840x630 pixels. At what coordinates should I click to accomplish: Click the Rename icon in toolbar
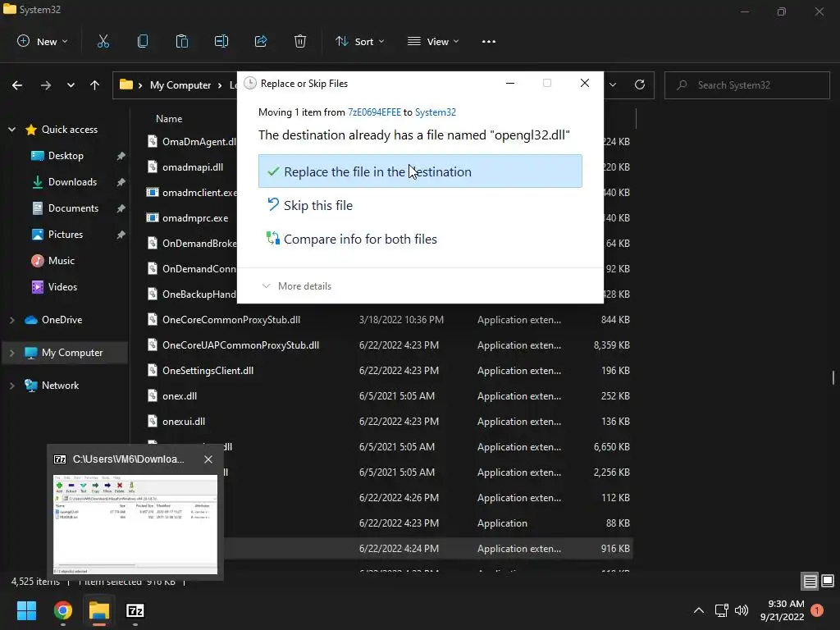click(x=221, y=41)
